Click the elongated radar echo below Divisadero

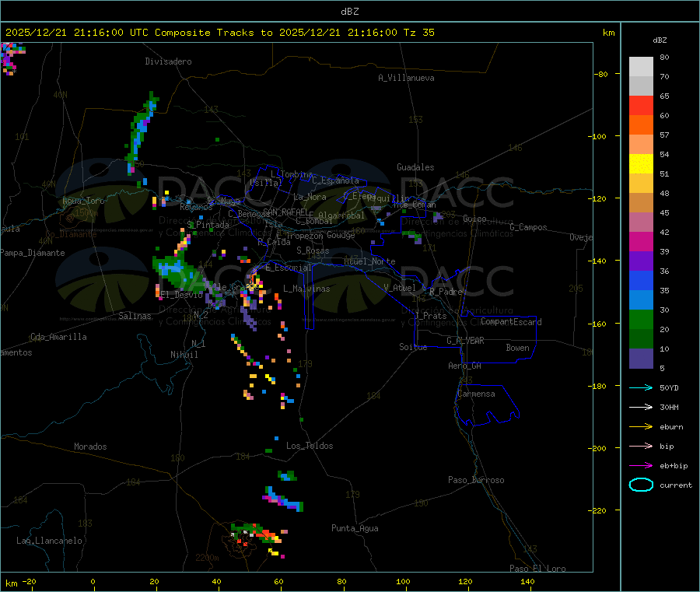(142, 131)
